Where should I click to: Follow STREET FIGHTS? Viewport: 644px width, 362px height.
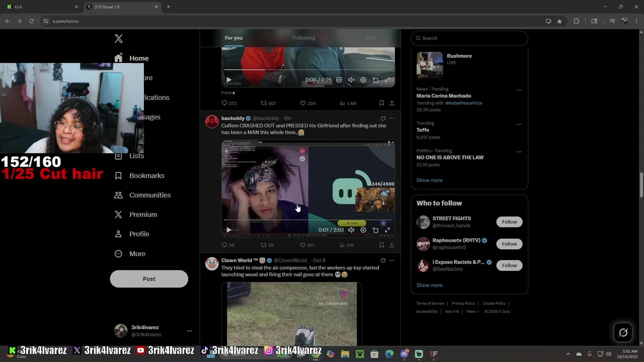pos(509,222)
